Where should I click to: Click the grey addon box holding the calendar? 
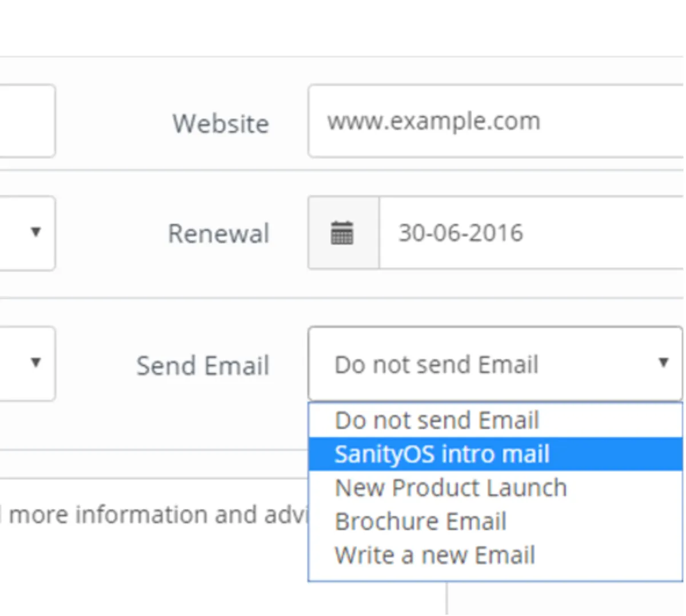344,233
